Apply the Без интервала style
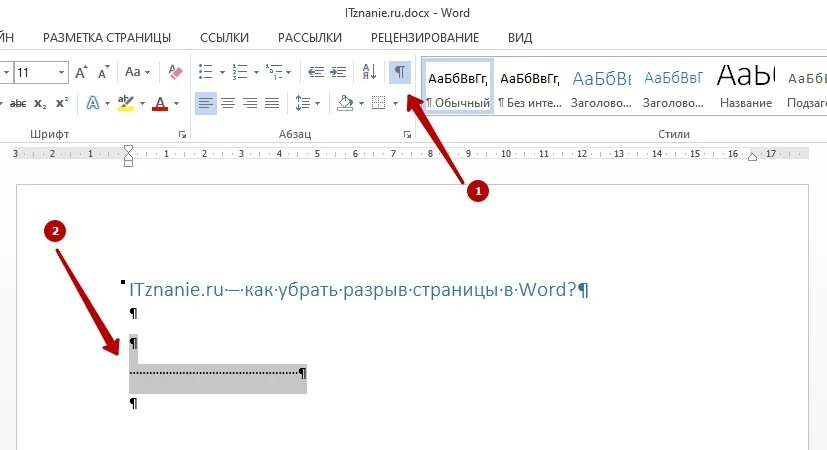This screenshot has width=827, height=450. (x=530, y=86)
